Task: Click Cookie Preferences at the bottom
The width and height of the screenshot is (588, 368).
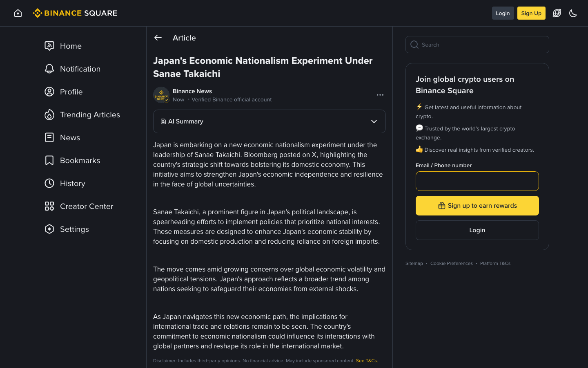Action: [452, 263]
